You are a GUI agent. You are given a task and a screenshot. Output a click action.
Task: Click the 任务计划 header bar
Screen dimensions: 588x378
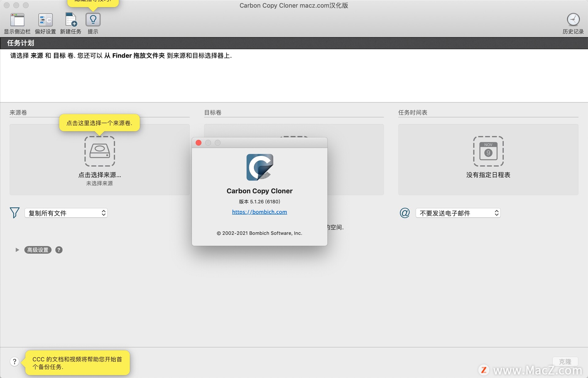[x=294, y=43]
